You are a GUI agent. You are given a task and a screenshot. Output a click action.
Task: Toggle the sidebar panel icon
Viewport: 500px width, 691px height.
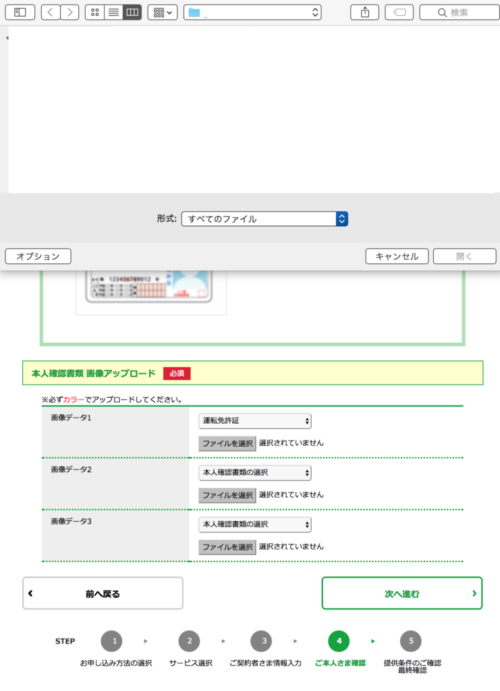pyautogui.click(x=20, y=12)
